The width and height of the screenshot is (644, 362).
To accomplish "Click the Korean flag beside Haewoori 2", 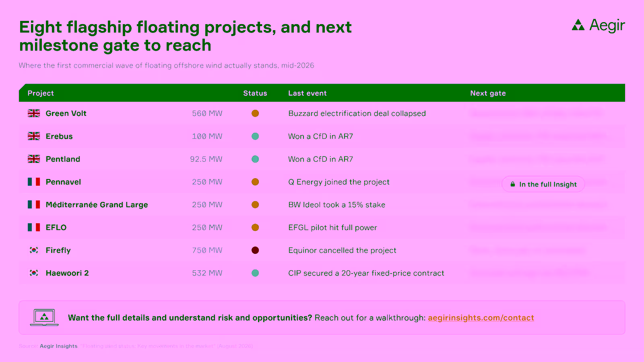I will pos(34,273).
